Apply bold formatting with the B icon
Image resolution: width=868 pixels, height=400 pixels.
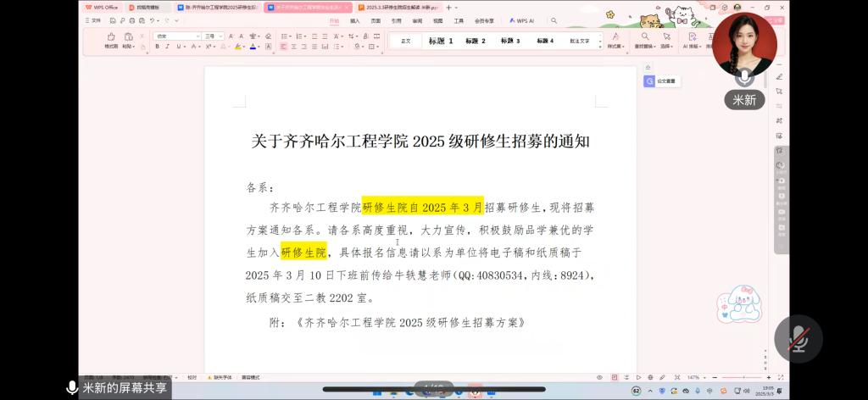click(x=157, y=47)
